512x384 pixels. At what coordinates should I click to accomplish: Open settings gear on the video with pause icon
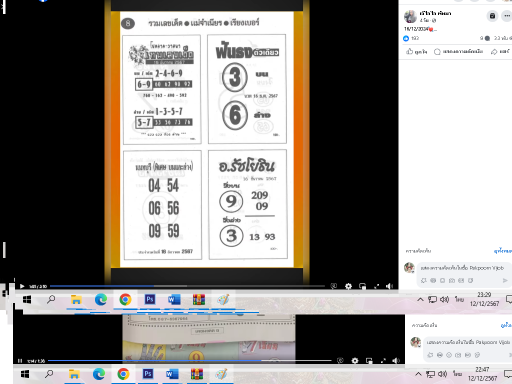click(355, 361)
